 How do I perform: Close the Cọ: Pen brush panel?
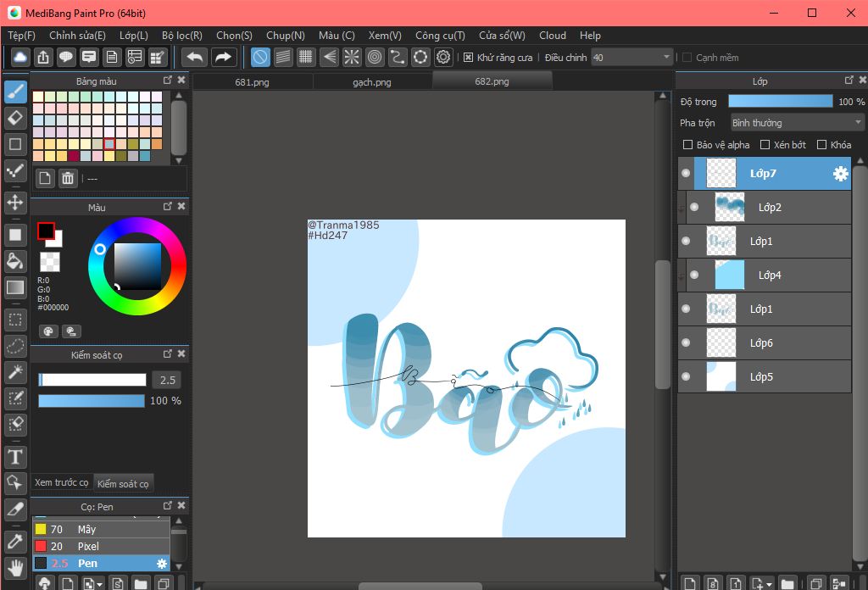coord(181,505)
